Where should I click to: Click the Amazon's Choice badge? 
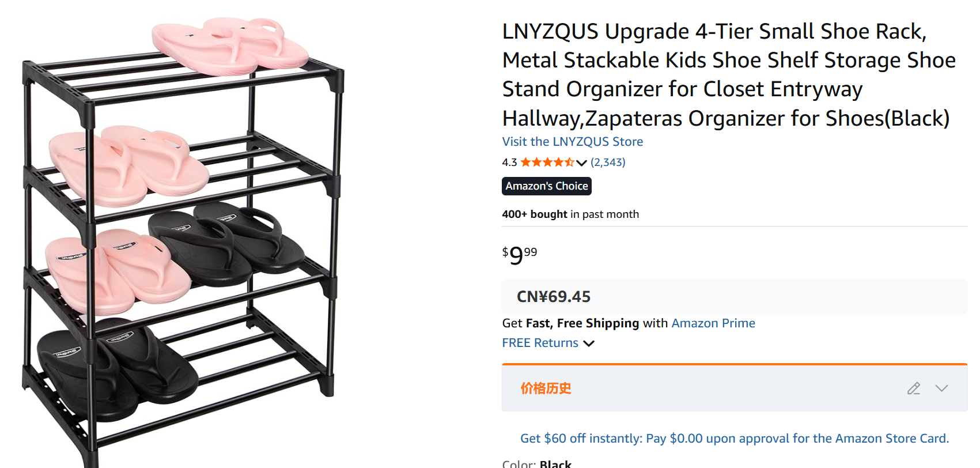click(x=546, y=186)
